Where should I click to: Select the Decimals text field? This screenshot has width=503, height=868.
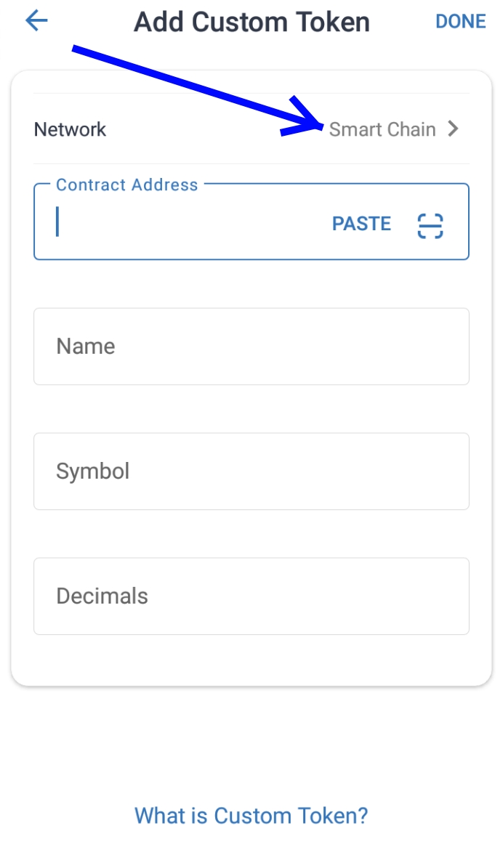(x=251, y=596)
